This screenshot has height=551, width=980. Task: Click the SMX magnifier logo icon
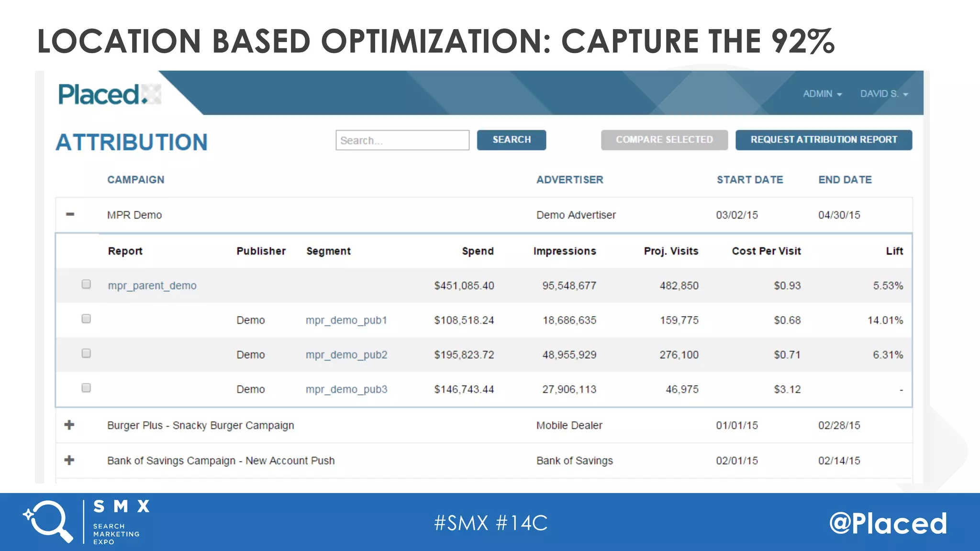pyautogui.click(x=48, y=521)
